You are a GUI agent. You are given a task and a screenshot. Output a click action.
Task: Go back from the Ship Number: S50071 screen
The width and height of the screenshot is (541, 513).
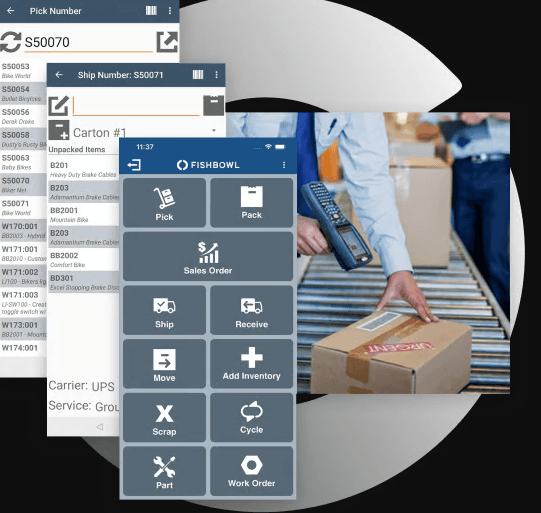59,75
